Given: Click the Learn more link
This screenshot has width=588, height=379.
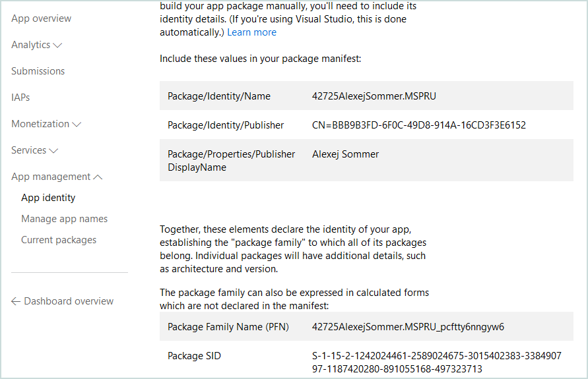Looking at the screenshot, I should (x=251, y=32).
